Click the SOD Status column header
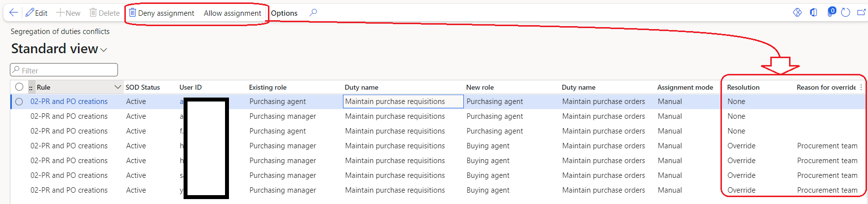This screenshot has height=204, width=868. [x=143, y=87]
